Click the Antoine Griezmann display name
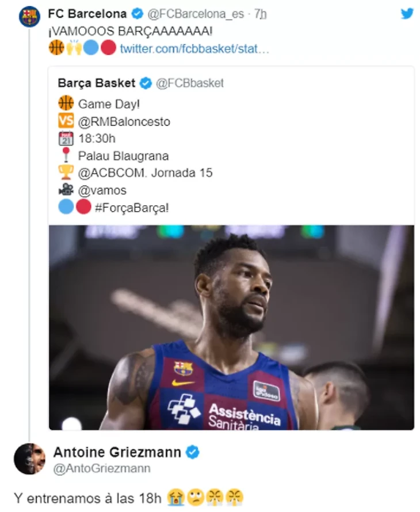 [x=117, y=452]
